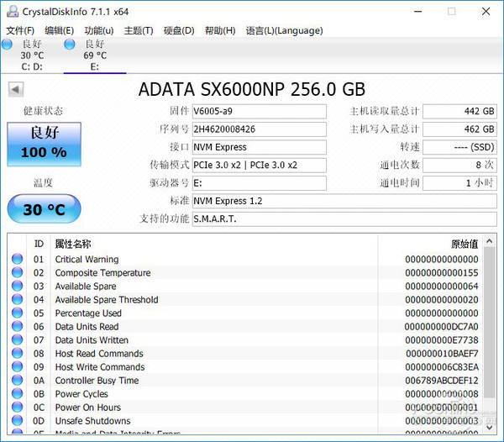Click status orb of Available Spare Threshold row
Screen dimensions: 504x442
click(18, 299)
